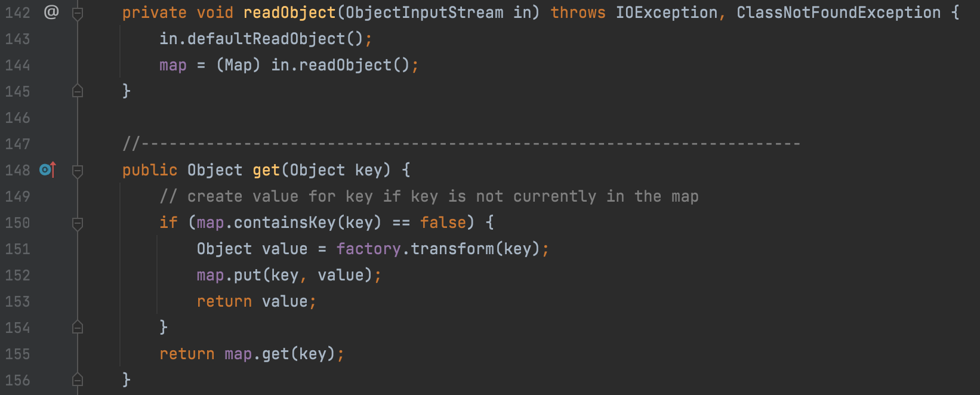Collapse the readObject method fold marker on line 142
Viewport: 980px width, 395px height.
(x=78, y=13)
